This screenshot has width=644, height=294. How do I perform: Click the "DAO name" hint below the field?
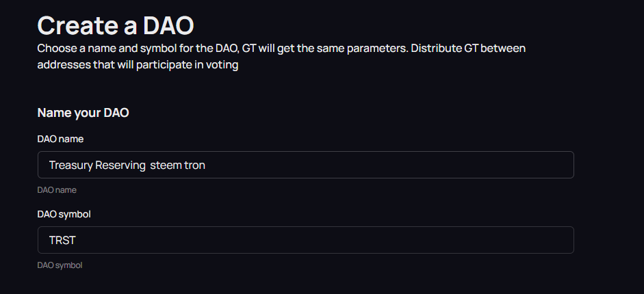click(57, 190)
